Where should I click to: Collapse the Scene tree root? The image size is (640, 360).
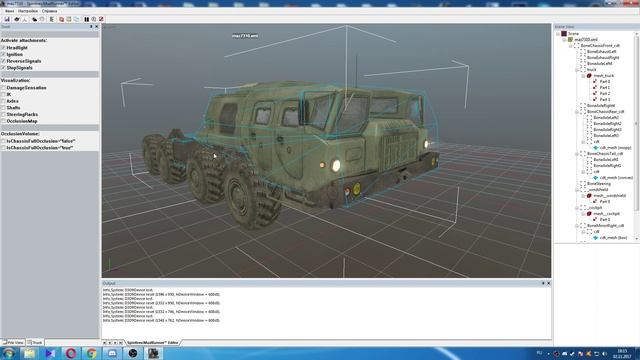pos(558,33)
